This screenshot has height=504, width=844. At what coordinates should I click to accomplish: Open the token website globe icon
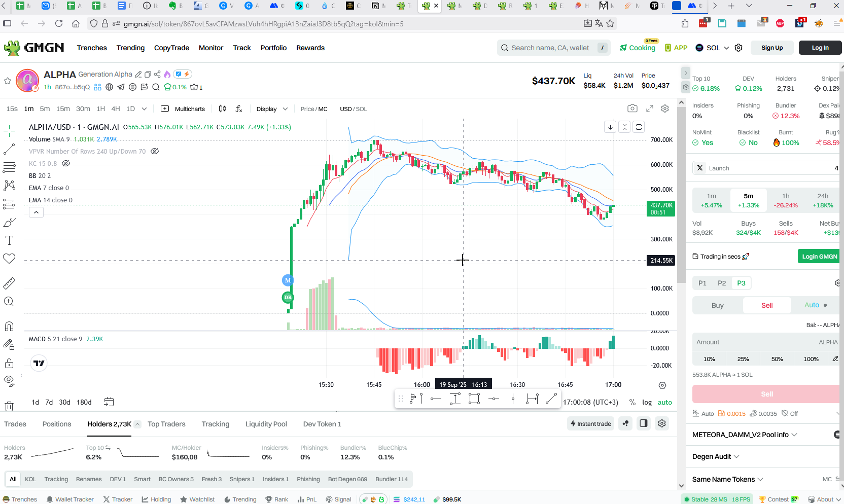[109, 87]
